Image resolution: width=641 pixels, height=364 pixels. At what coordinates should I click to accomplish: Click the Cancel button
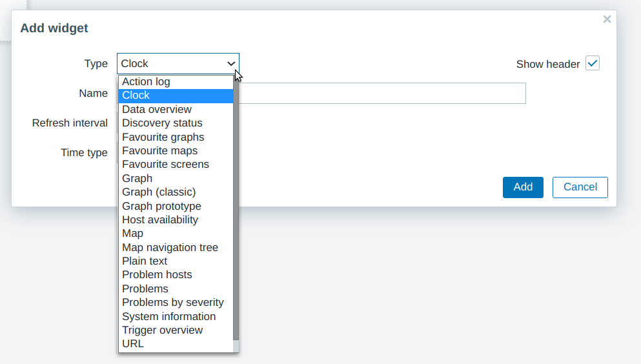pos(580,187)
